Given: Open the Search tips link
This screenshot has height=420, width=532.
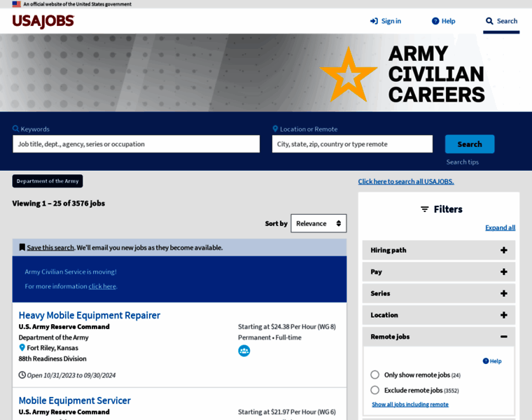Looking at the screenshot, I should (462, 162).
